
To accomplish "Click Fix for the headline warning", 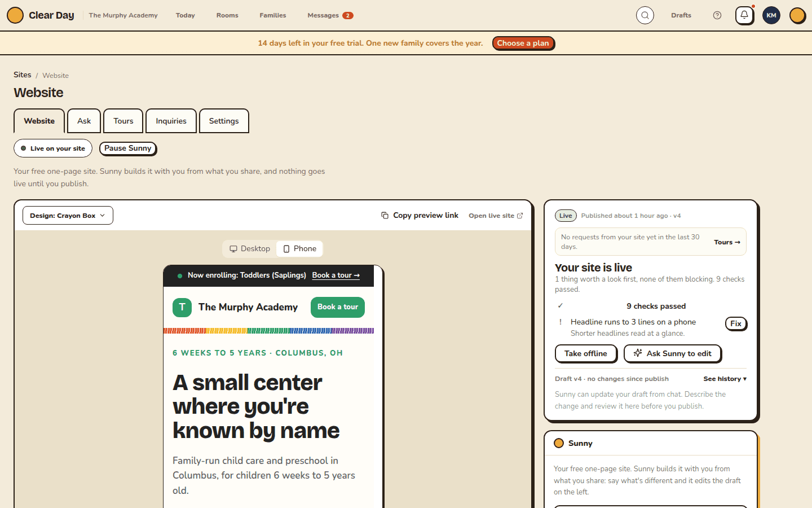I will tap(736, 324).
